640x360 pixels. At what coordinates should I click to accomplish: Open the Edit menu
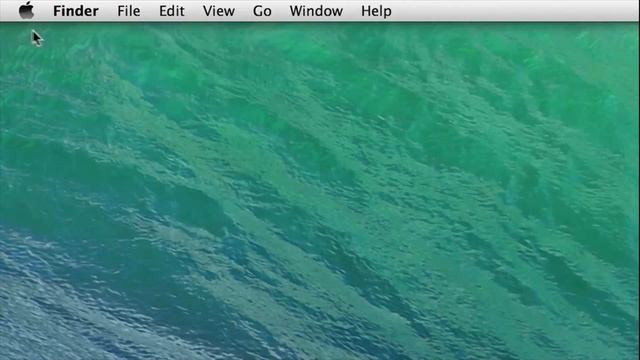tap(171, 11)
